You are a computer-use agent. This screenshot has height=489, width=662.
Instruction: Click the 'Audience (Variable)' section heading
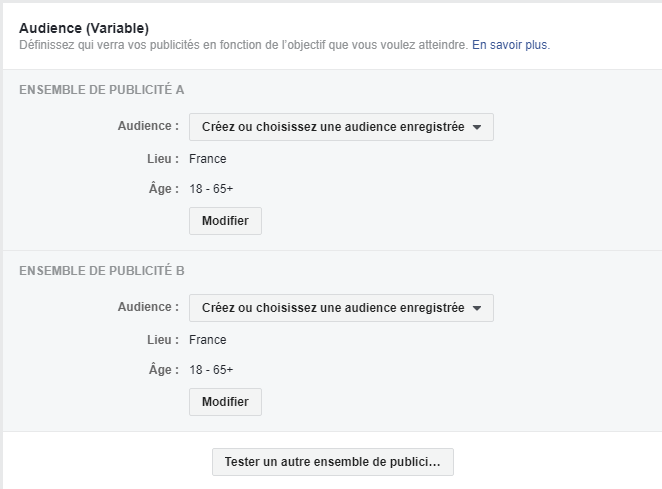pyautogui.click(x=84, y=28)
